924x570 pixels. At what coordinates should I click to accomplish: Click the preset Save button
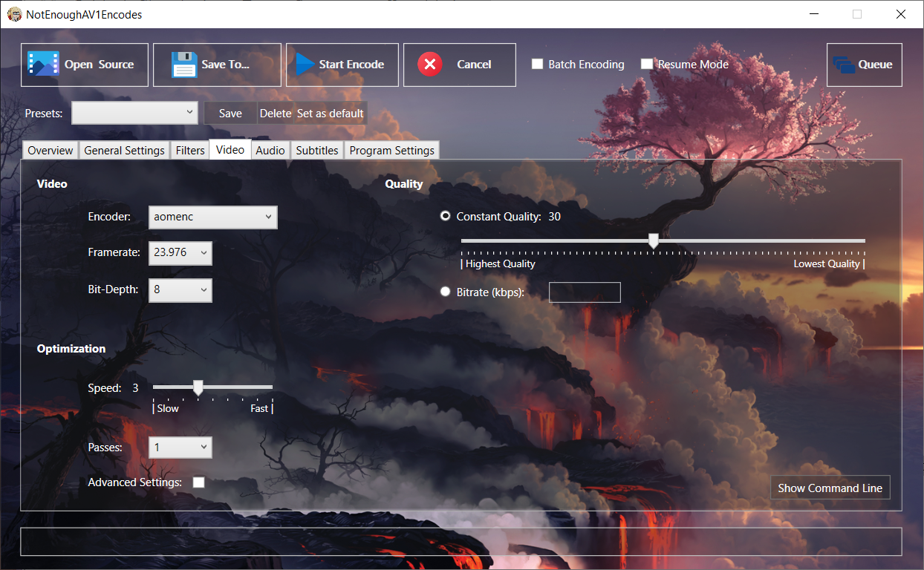click(x=230, y=113)
